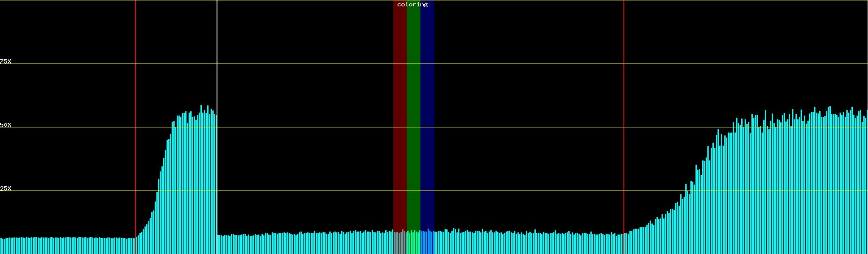Pick the bright blue bars under blue band
The height and width of the screenshot is (254, 868).
427,243
